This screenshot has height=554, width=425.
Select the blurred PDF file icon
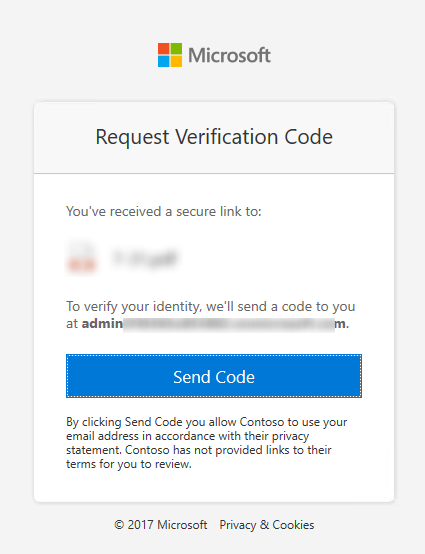click(x=81, y=257)
